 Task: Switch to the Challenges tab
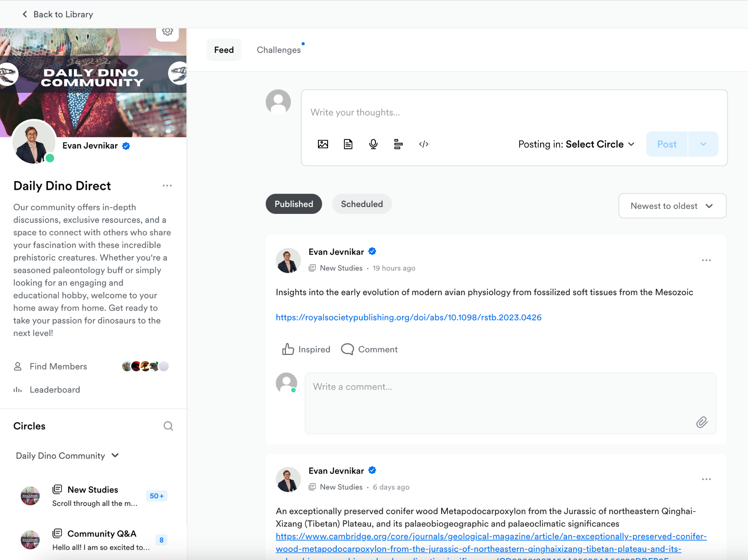tap(279, 50)
